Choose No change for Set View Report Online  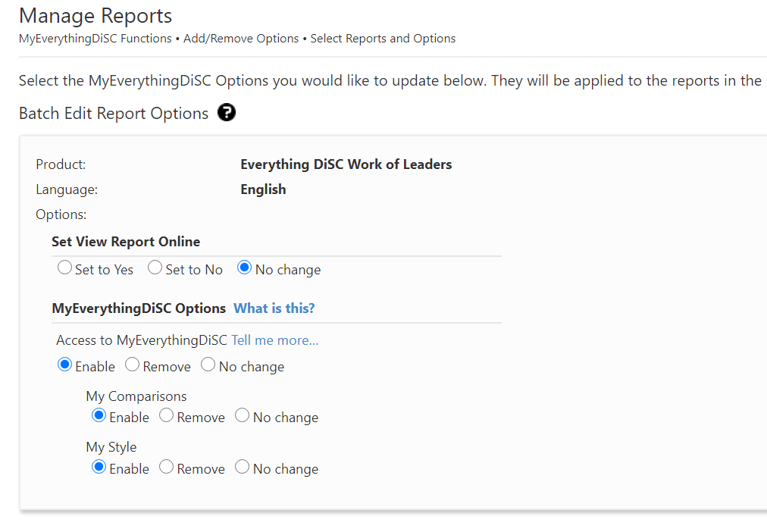click(245, 268)
